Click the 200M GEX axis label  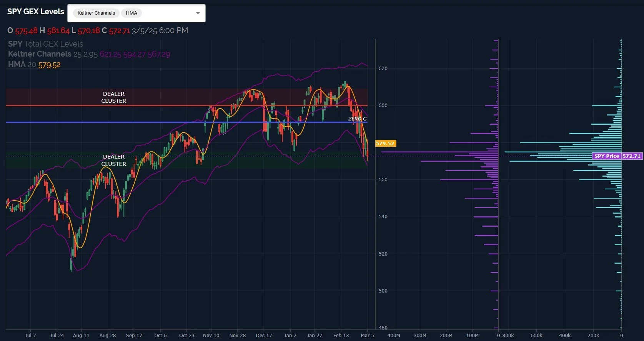[446, 335]
